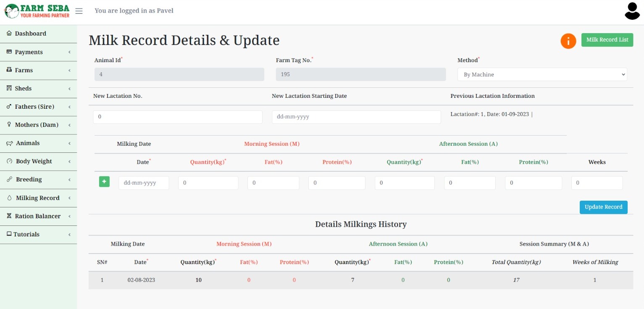Click the Dashboard home icon

pyautogui.click(x=9, y=33)
